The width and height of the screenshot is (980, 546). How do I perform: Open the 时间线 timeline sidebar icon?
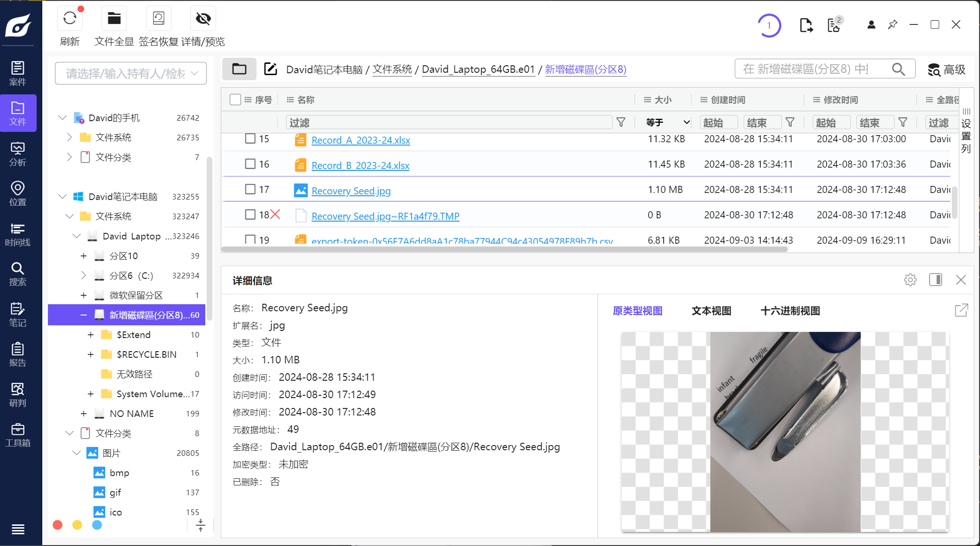click(x=17, y=234)
